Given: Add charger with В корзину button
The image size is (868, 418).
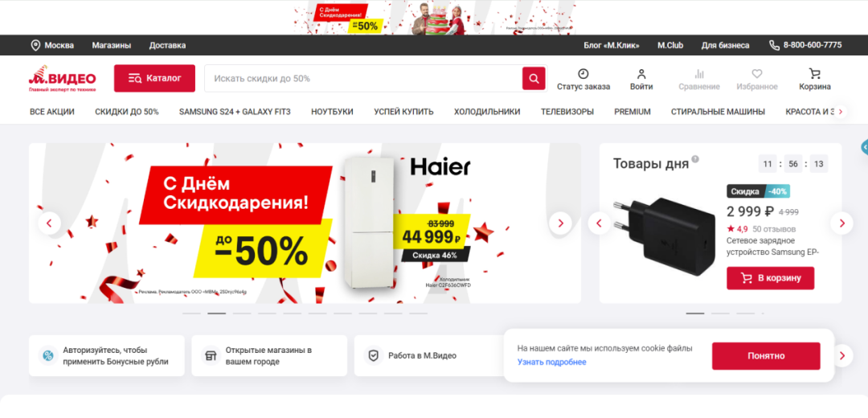Looking at the screenshot, I should (x=770, y=278).
